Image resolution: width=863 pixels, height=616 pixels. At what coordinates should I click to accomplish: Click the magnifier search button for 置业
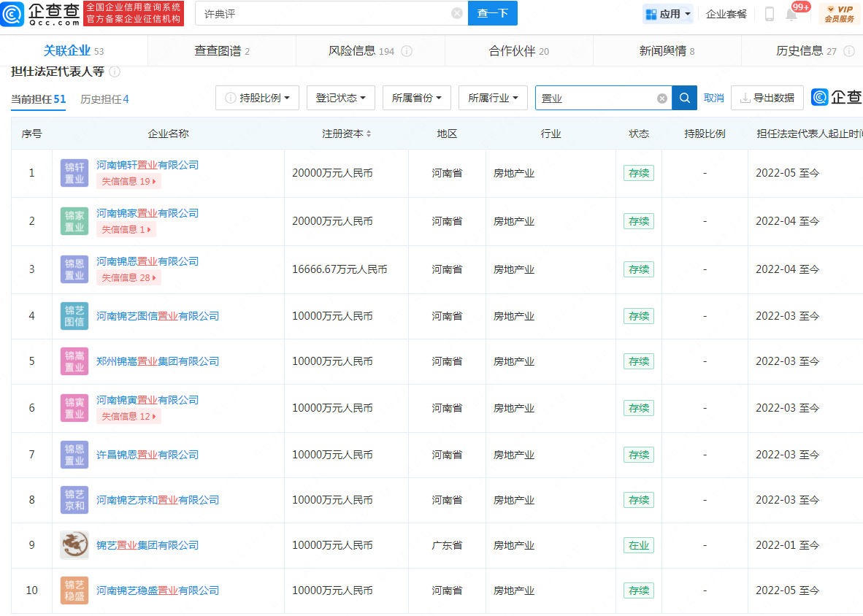pyautogui.click(x=684, y=98)
